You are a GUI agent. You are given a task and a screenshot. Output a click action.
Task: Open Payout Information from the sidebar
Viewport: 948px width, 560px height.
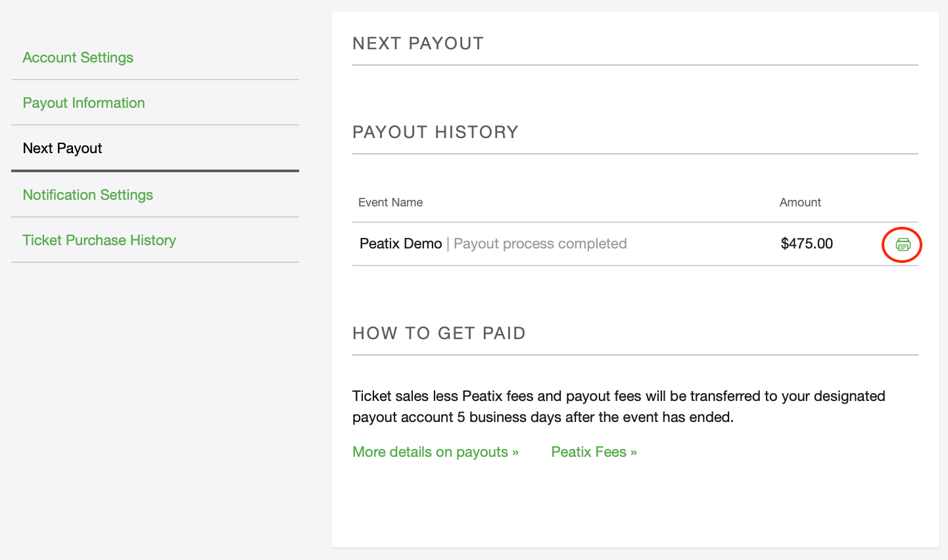pyautogui.click(x=83, y=103)
